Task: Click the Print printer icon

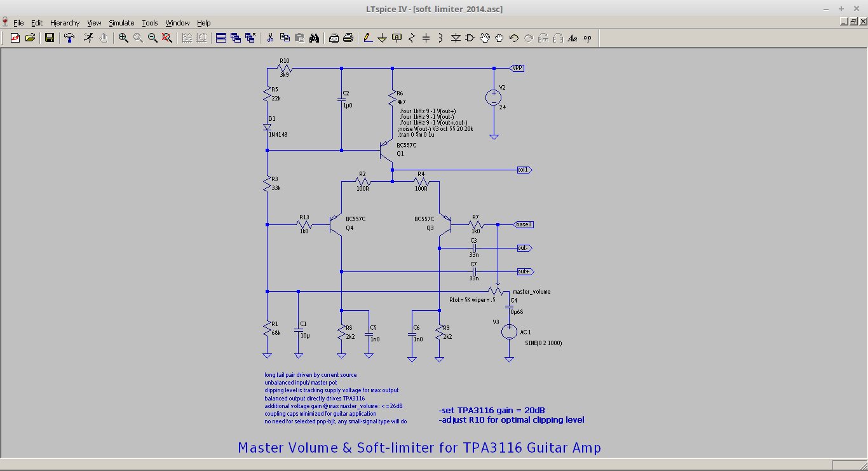Action: (348, 38)
